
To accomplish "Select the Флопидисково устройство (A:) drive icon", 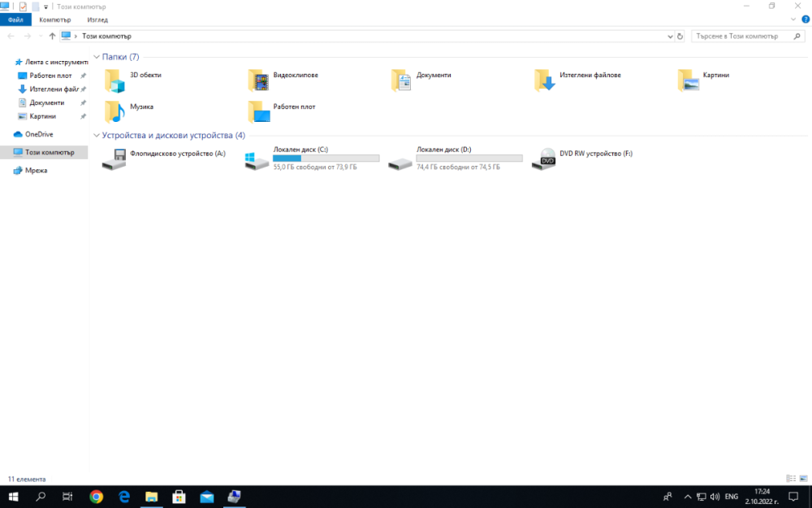I will coord(114,158).
